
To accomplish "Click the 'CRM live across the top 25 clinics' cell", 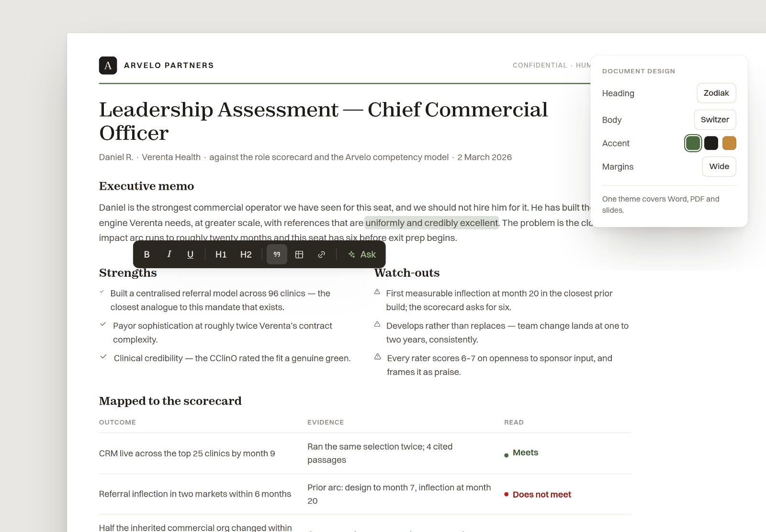I will (x=187, y=453).
